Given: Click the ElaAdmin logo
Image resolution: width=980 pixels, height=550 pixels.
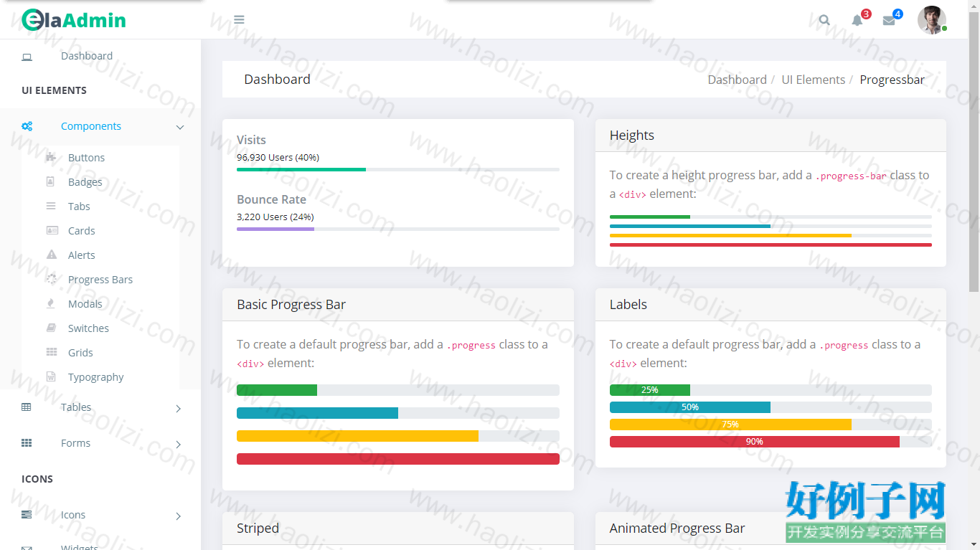Looking at the screenshot, I should click(73, 19).
